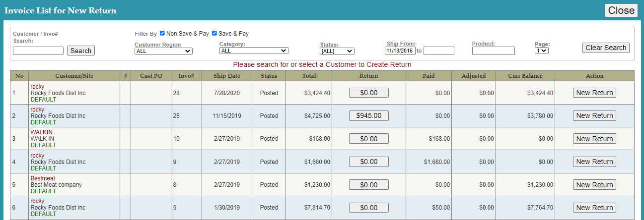Click the Search button
The image size is (644, 220).
(x=81, y=51)
